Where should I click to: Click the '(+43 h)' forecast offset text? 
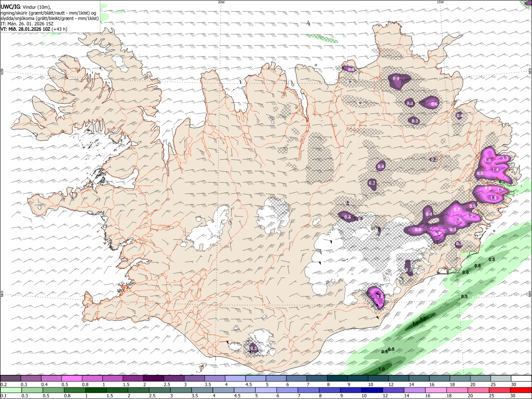click(60, 29)
